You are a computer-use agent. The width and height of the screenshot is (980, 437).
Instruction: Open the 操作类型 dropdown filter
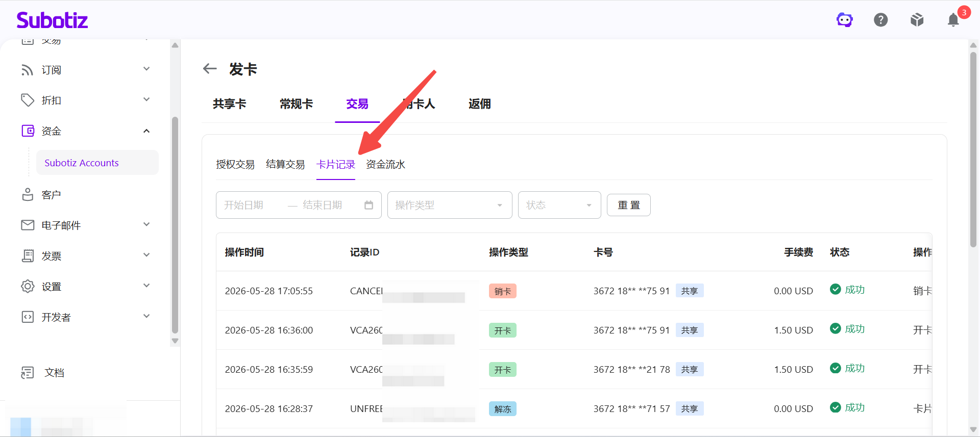click(x=450, y=205)
